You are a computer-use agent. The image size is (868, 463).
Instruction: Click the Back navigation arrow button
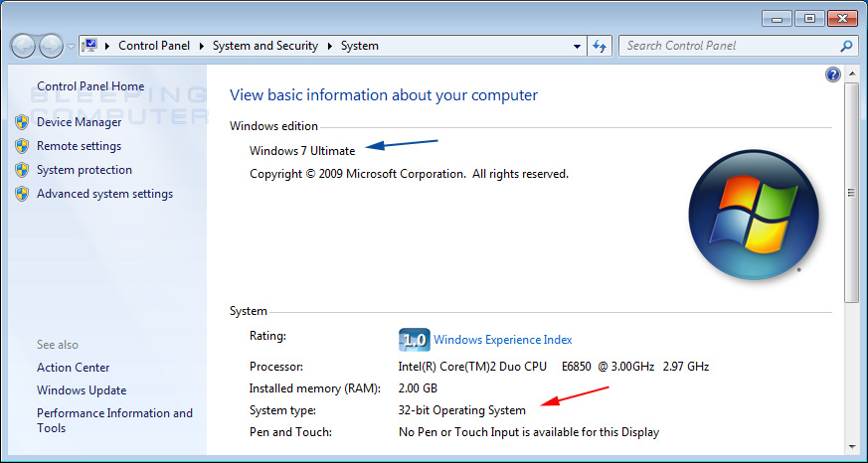point(24,47)
